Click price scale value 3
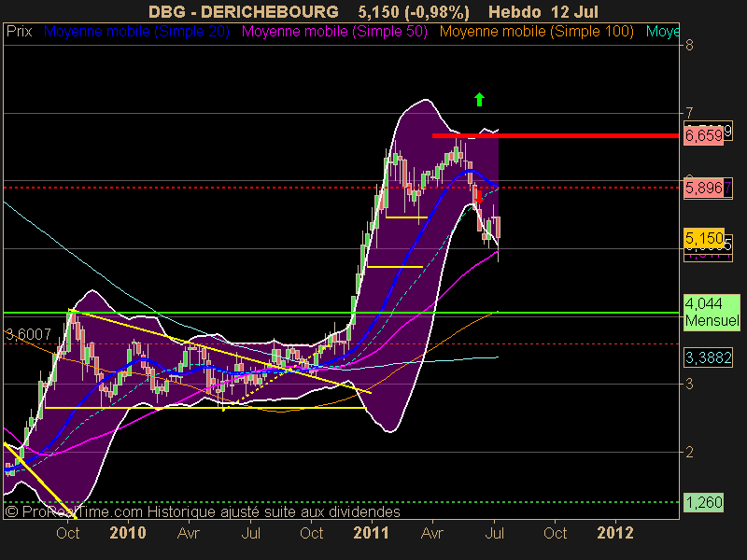The width and height of the screenshot is (747, 560). [689, 384]
